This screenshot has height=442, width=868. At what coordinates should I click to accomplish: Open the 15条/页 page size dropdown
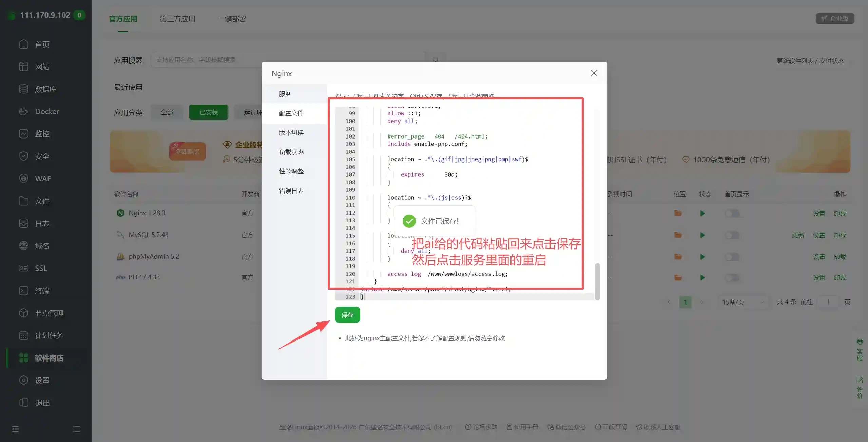743,302
